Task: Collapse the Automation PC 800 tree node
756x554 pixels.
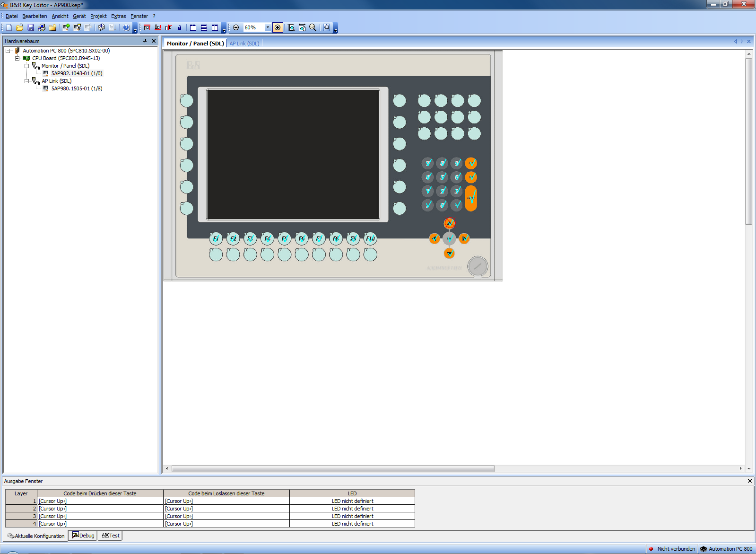Action: [x=8, y=51]
